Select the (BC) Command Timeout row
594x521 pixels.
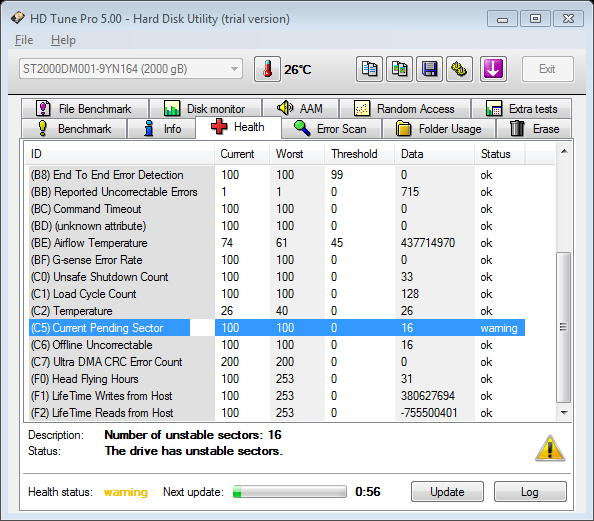click(x=277, y=209)
